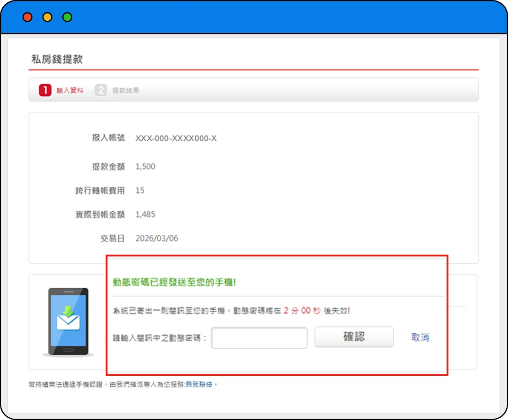Open the 與我聯絡 contact link
Viewport: 508px width, 420px height.
199,384
